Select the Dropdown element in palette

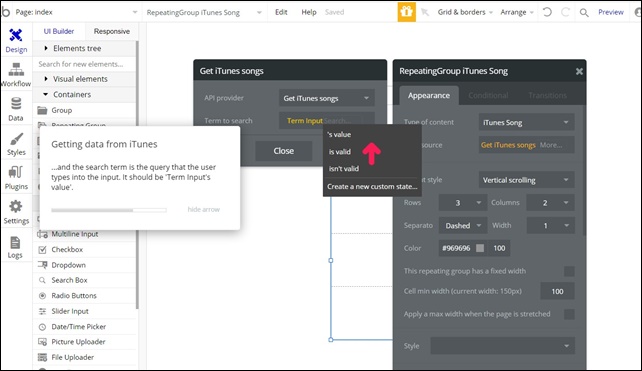click(x=85, y=265)
